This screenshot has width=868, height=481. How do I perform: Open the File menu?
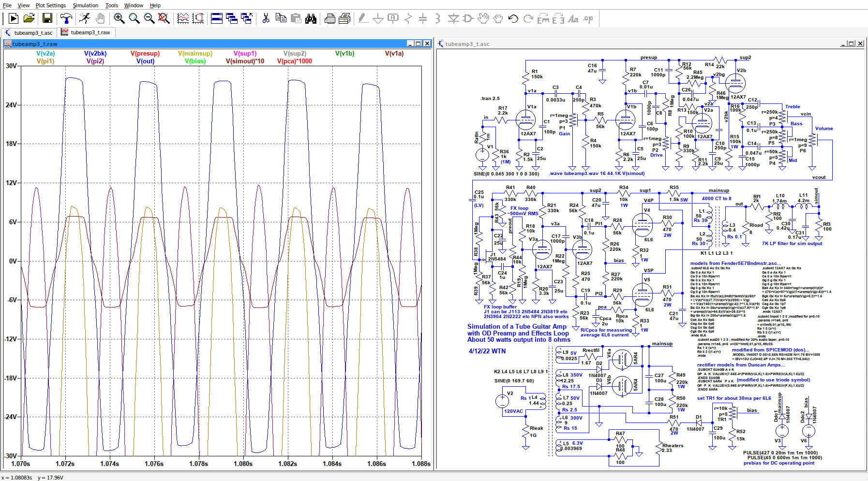click(x=7, y=5)
